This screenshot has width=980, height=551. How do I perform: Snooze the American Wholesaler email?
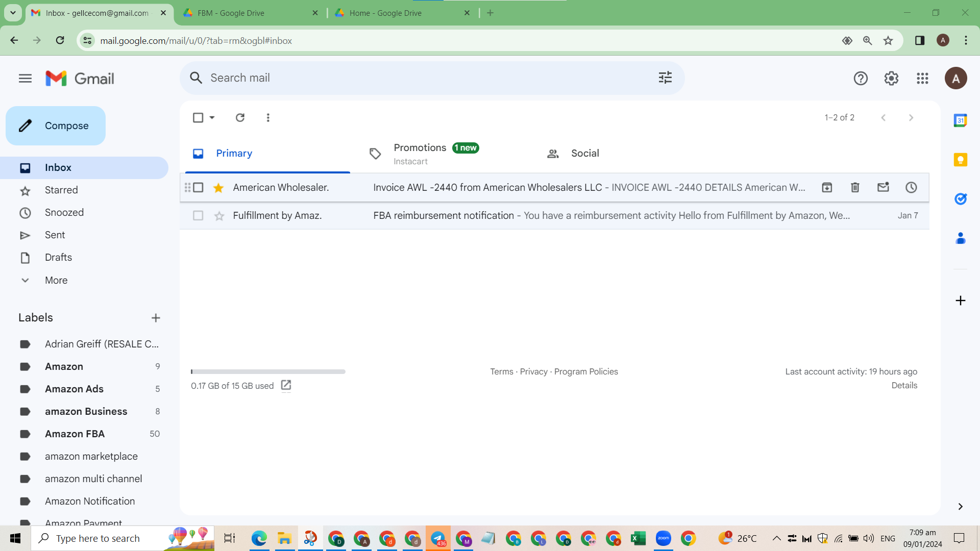pos(911,187)
